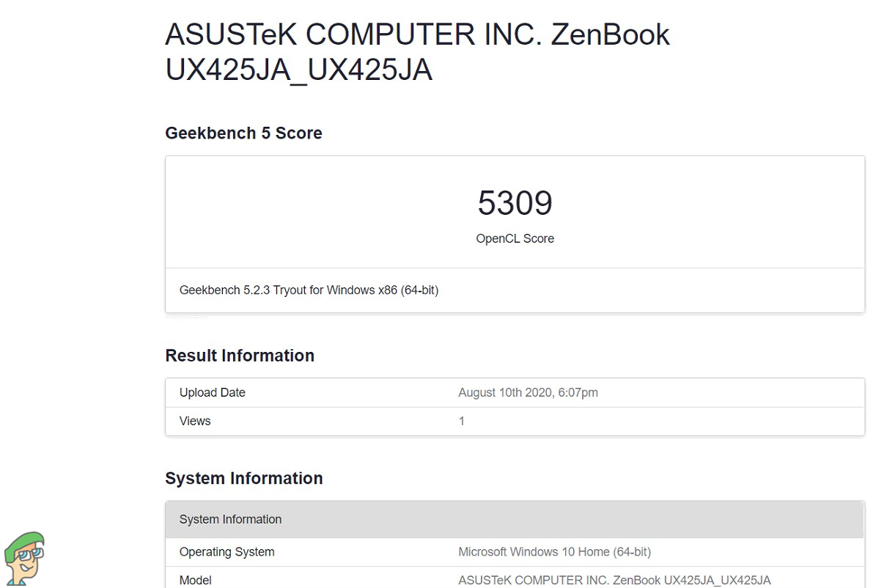
Task: Click the OpenCL Score label
Action: pos(515,238)
